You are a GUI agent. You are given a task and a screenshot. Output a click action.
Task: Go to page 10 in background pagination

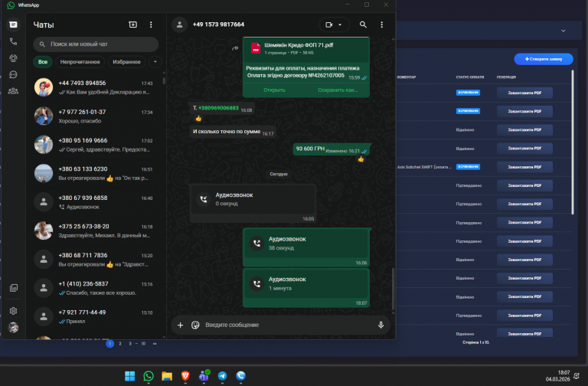click(143, 344)
